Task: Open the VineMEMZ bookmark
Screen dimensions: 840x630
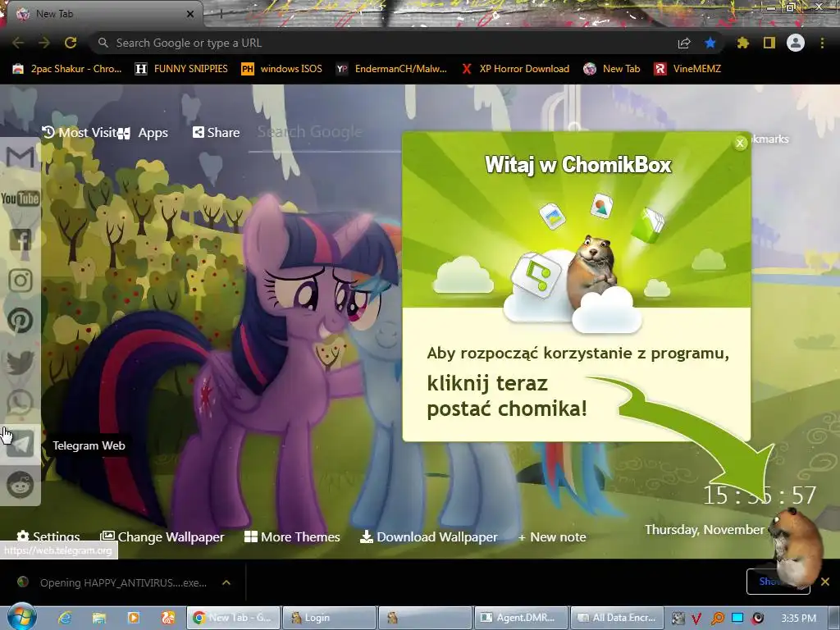Action: 688,69
